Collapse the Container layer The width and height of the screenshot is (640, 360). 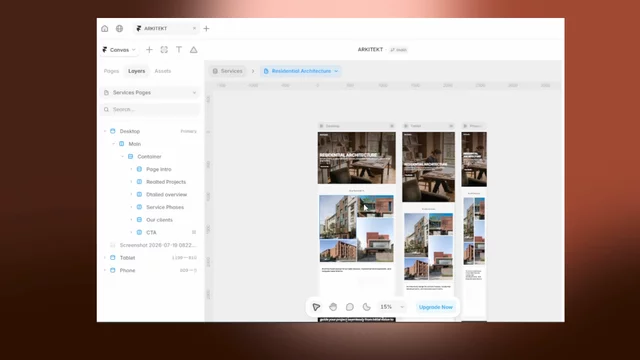click(x=122, y=157)
